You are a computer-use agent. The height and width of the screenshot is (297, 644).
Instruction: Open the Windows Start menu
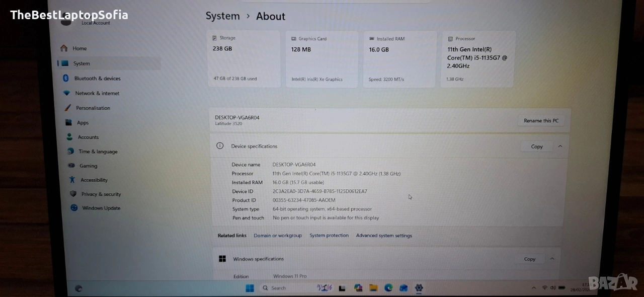click(x=250, y=288)
